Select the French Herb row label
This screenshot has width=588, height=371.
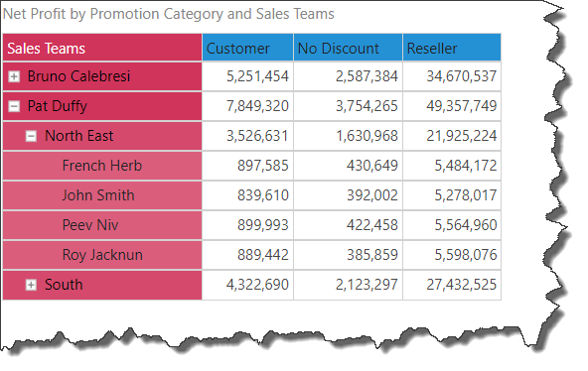[102, 166]
